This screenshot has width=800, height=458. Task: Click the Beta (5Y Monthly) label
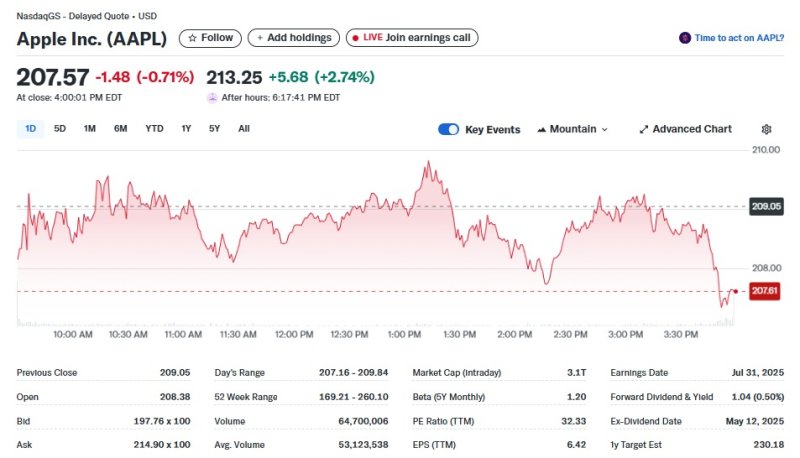click(x=448, y=397)
